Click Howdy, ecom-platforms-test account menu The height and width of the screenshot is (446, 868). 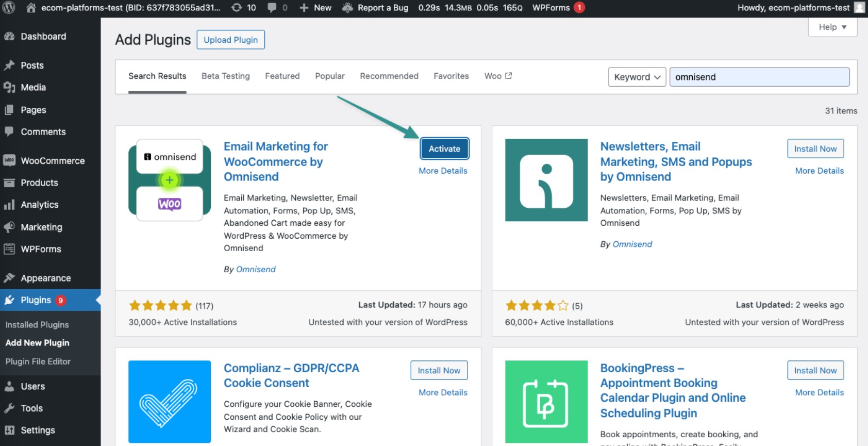tap(794, 8)
